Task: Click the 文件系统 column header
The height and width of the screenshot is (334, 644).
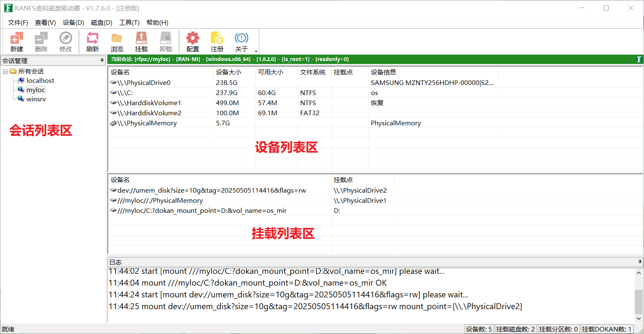Action: tap(312, 72)
